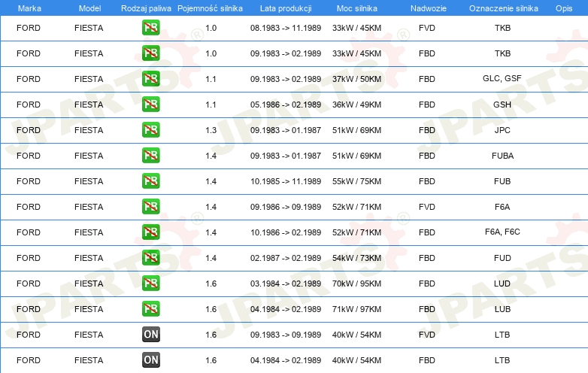Click the petrol icon in the FUD row
The width and height of the screenshot is (588, 373).
pyautogui.click(x=150, y=258)
